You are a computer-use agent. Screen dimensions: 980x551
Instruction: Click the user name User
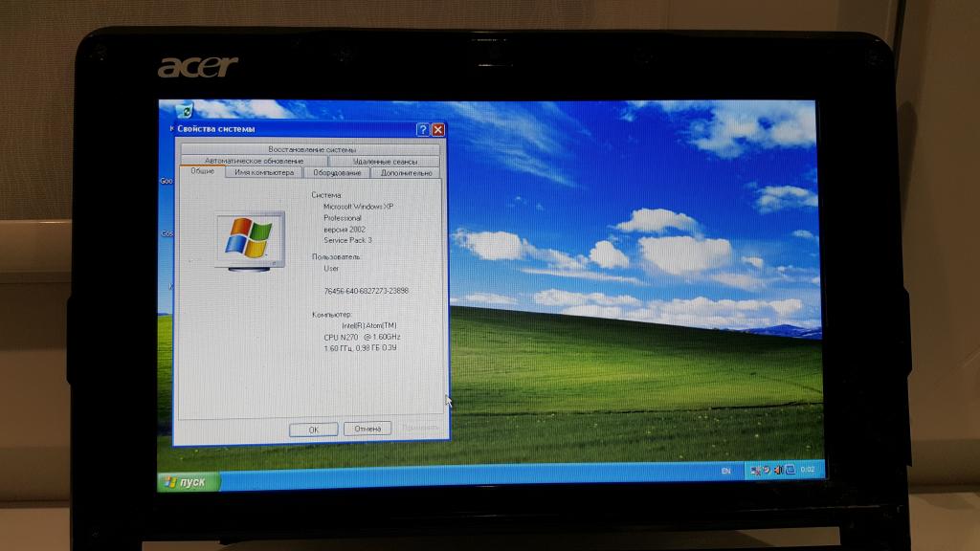pos(331,269)
